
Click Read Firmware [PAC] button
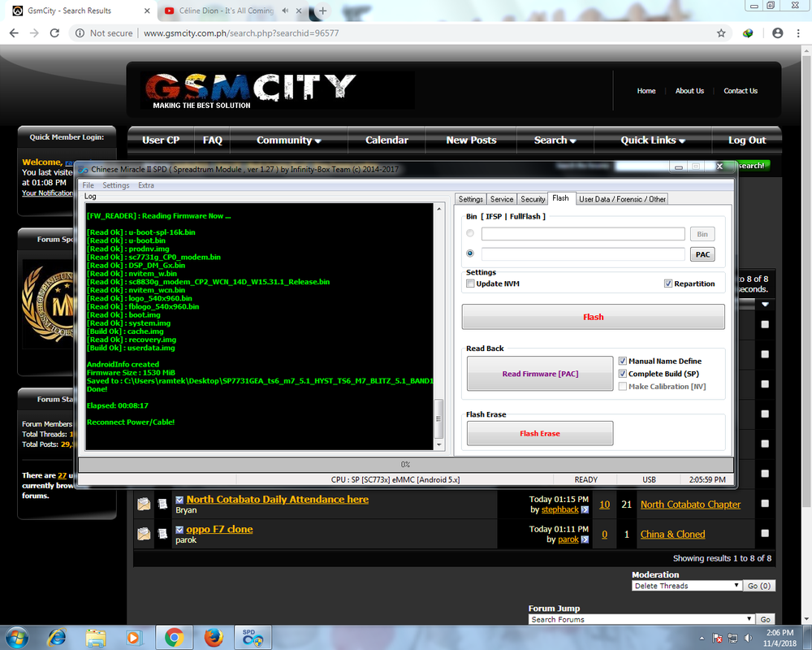click(x=540, y=374)
